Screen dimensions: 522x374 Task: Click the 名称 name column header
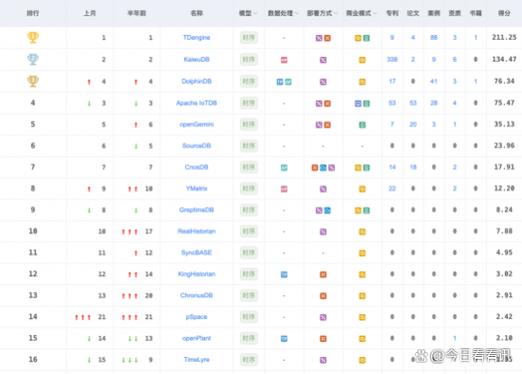pos(197,13)
